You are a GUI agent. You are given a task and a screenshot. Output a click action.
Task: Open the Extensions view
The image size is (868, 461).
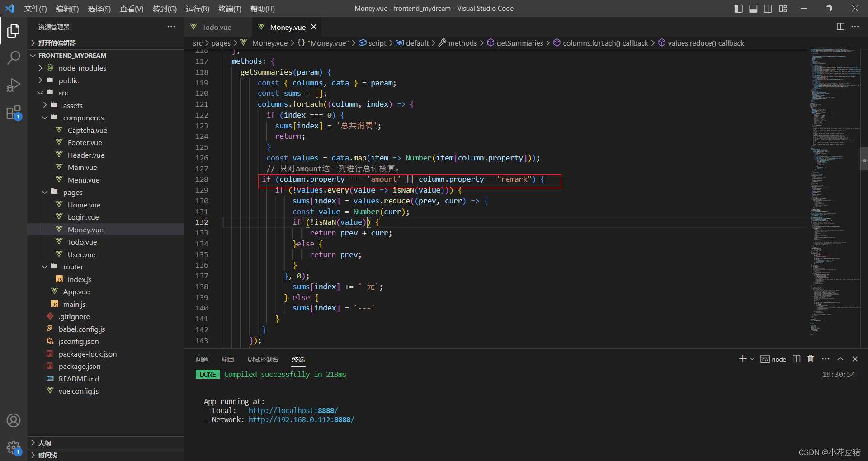tap(14, 113)
